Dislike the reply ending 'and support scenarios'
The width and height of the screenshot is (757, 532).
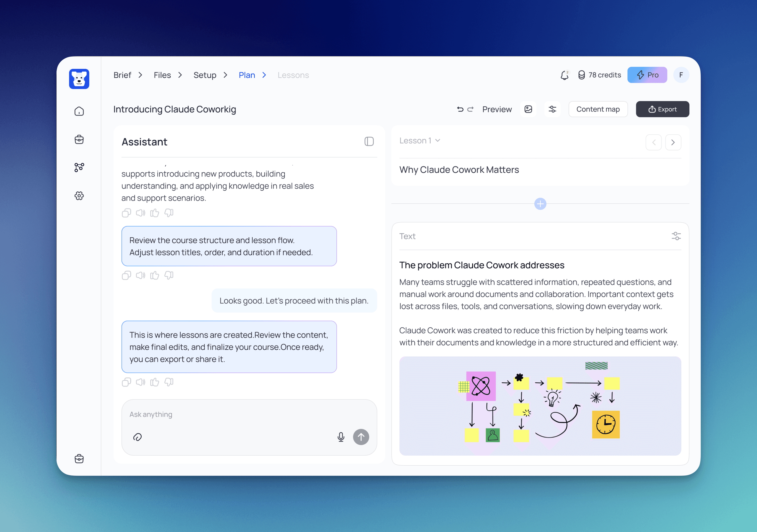tap(169, 213)
